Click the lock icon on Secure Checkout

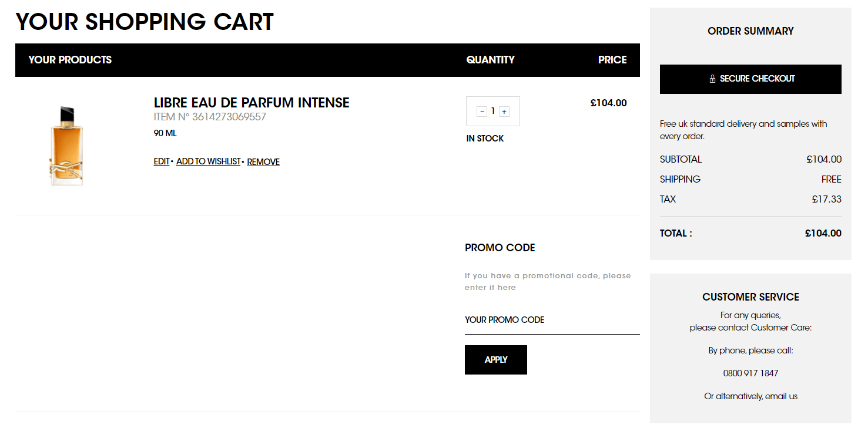712,79
